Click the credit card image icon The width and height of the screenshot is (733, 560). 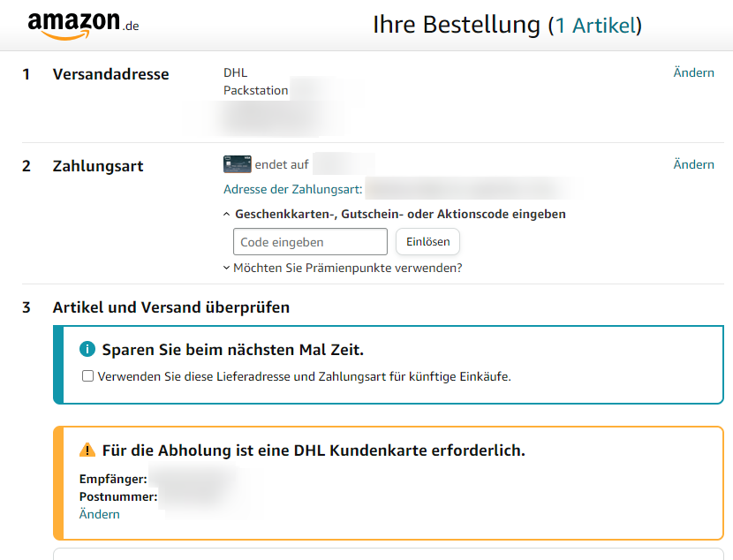(x=237, y=164)
